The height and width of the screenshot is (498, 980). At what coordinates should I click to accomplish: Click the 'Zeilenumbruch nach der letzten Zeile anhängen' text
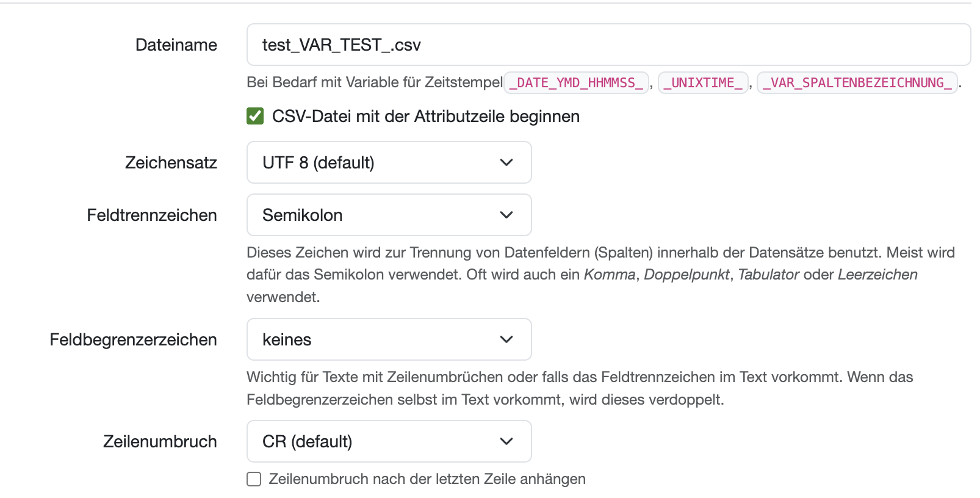click(427, 479)
